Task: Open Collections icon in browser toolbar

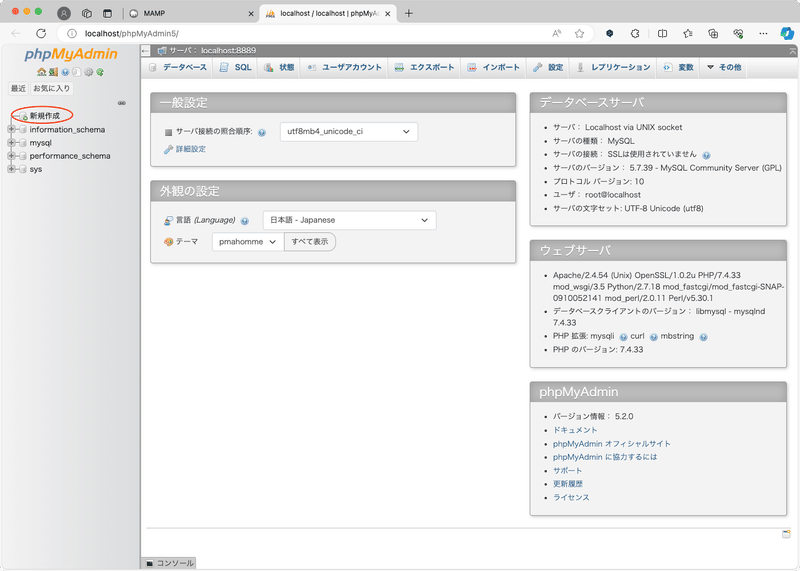Action: click(713, 34)
